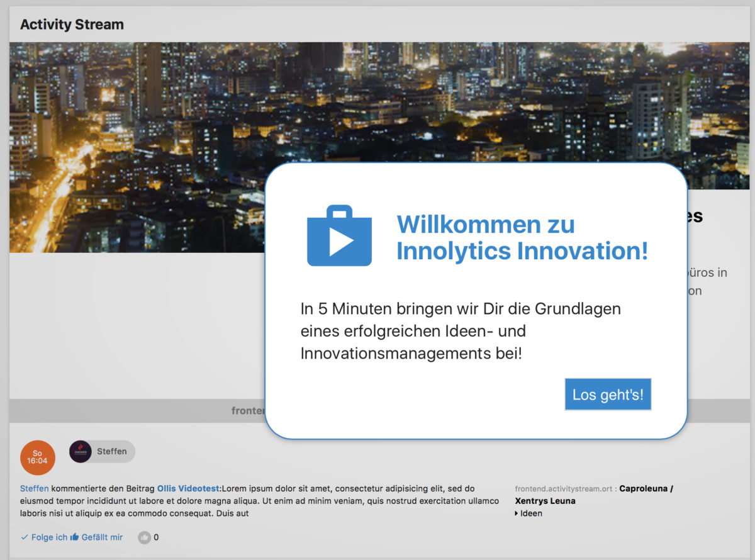
Task: Click the Activity Stream header title
Action: click(72, 25)
